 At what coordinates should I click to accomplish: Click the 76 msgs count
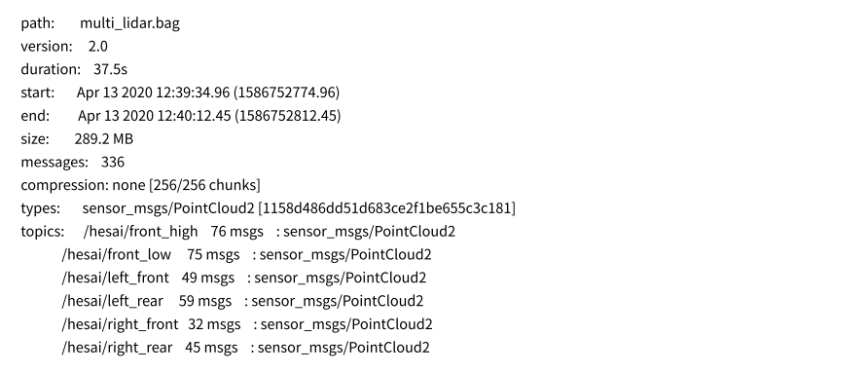pos(236,232)
